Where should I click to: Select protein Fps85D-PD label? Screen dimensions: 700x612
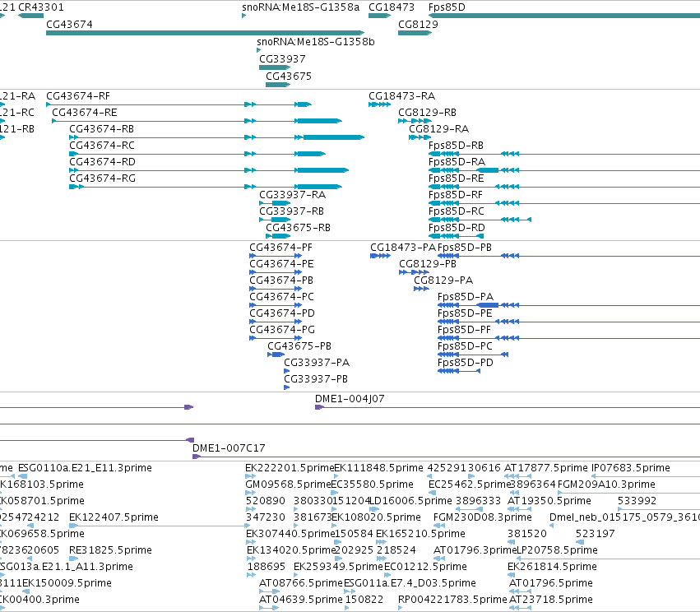[466, 364]
